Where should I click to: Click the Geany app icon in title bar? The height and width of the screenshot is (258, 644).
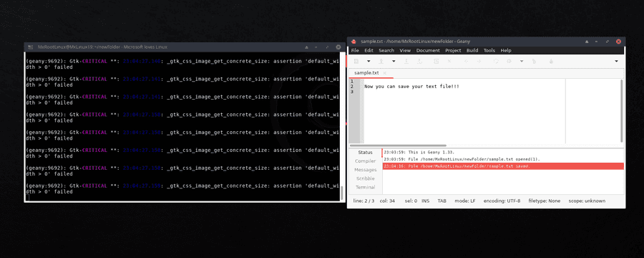353,41
